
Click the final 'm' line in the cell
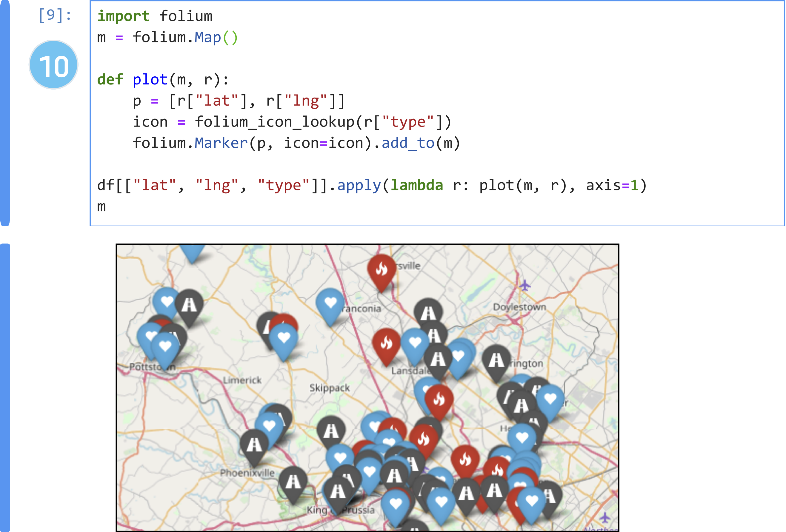101,206
